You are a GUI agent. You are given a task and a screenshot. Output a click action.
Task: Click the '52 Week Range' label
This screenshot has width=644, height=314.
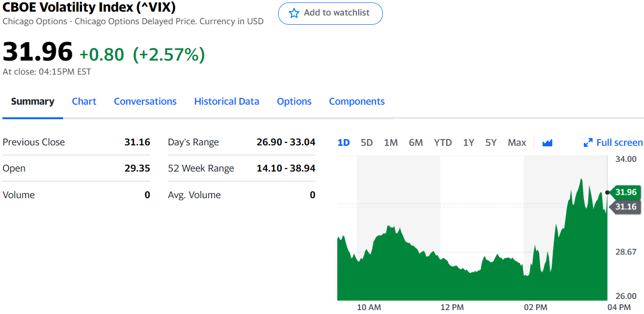pos(201,168)
